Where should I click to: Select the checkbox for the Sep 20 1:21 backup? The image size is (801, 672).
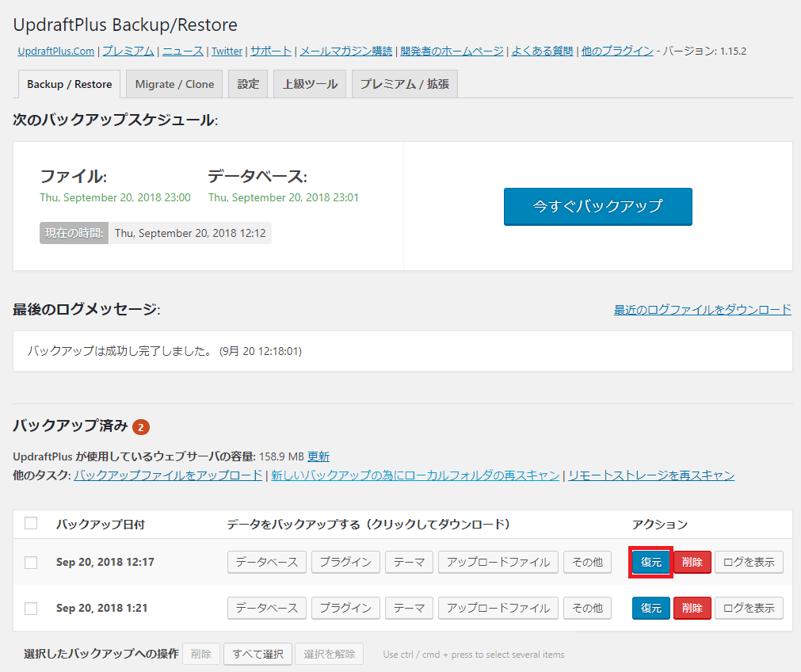coord(31,608)
